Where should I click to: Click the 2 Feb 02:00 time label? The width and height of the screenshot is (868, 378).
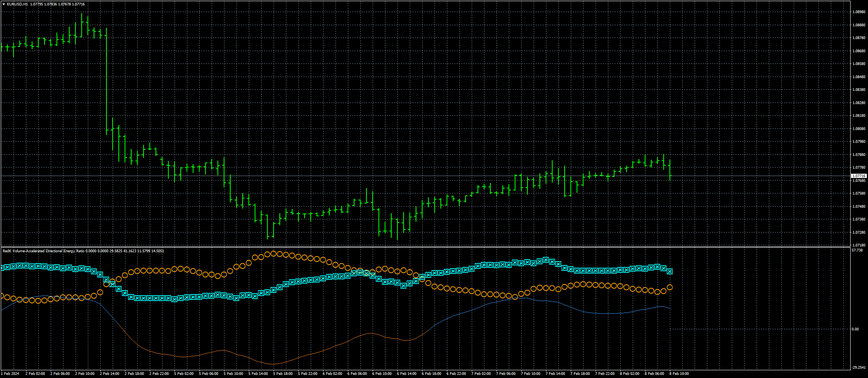click(35, 374)
